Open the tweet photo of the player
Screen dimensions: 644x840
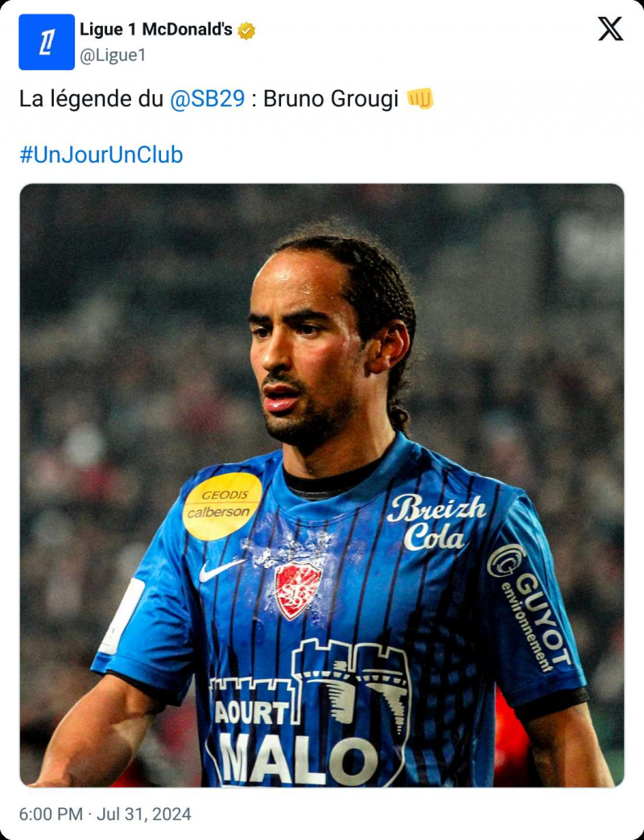click(322, 485)
